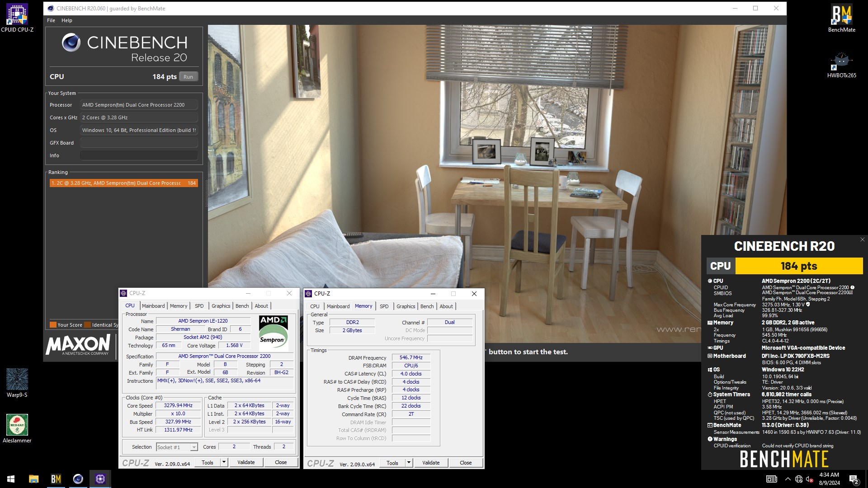Click Tools button in left CPU-Z window
868x488 pixels.
pyautogui.click(x=208, y=462)
